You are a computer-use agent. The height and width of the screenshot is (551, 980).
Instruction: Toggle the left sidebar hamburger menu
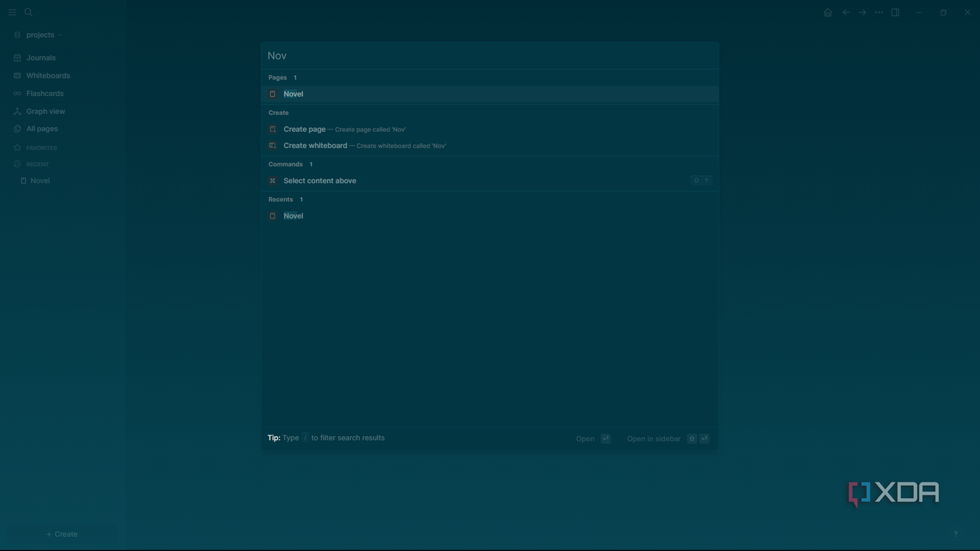click(12, 12)
